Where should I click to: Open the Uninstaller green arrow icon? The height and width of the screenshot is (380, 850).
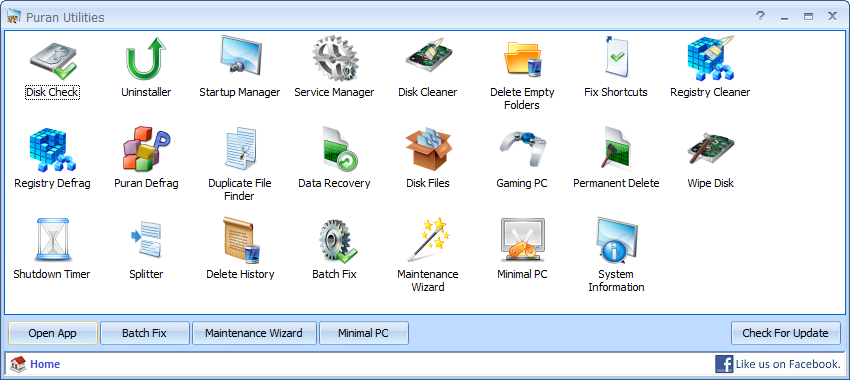[146, 59]
